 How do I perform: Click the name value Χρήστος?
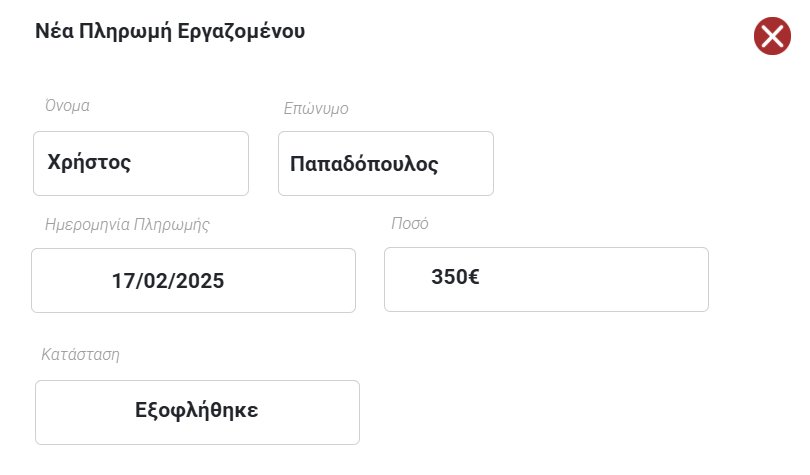click(90, 163)
